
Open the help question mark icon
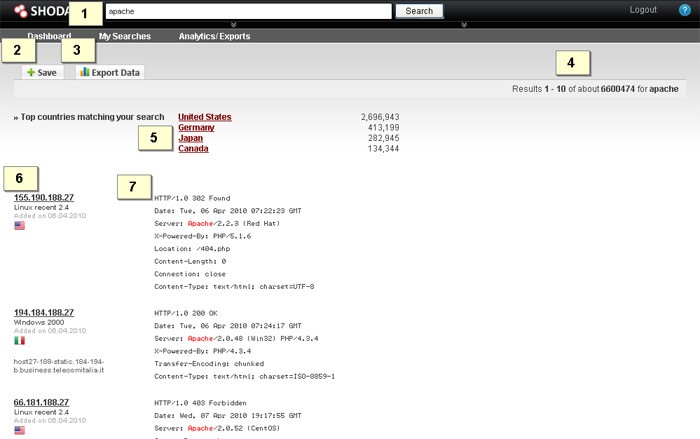point(684,10)
